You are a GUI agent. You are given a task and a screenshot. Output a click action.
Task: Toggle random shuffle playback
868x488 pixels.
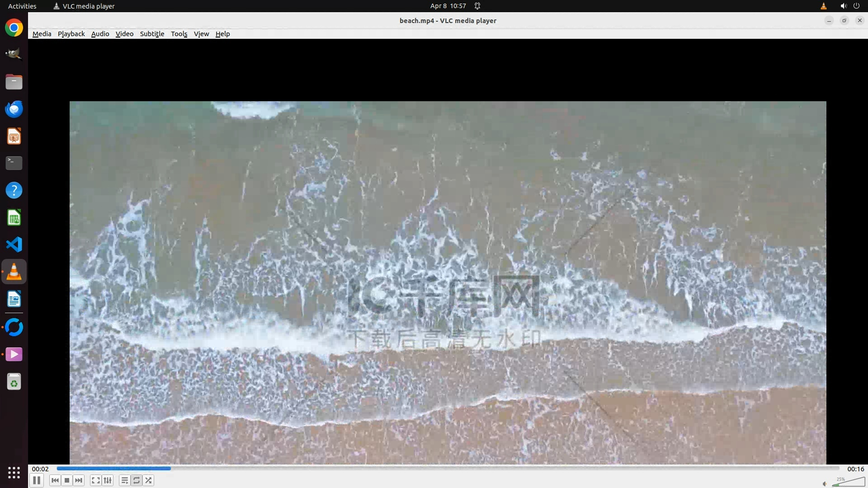pyautogui.click(x=149, y=480)
